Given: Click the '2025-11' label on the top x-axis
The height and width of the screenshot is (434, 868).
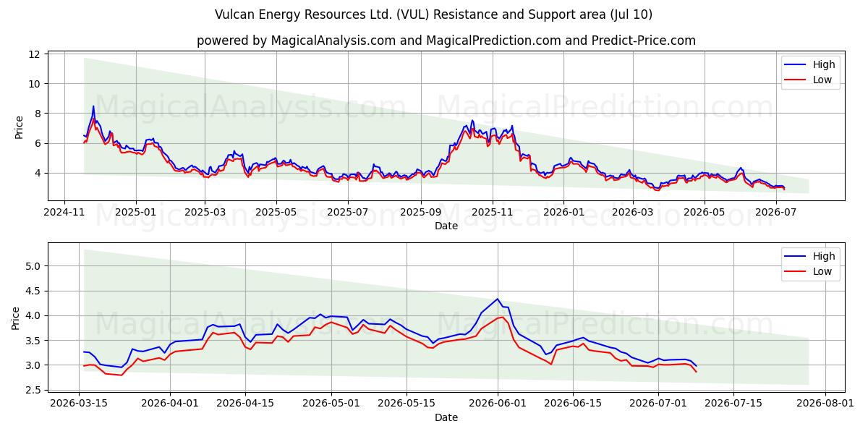Looking at the screenshot, I should point(492,213).
